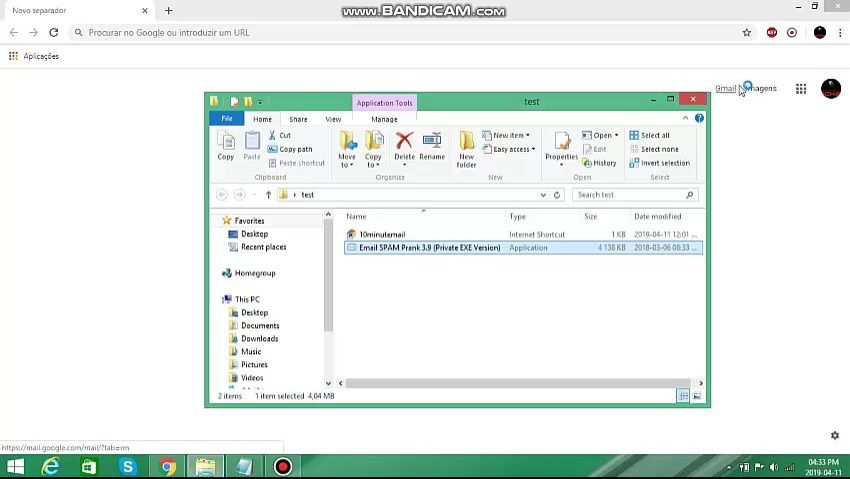Image resolution: width=850 pixels, height=479 pixels.
Task: Open file History from the ribbon
Action: (599, 163)
